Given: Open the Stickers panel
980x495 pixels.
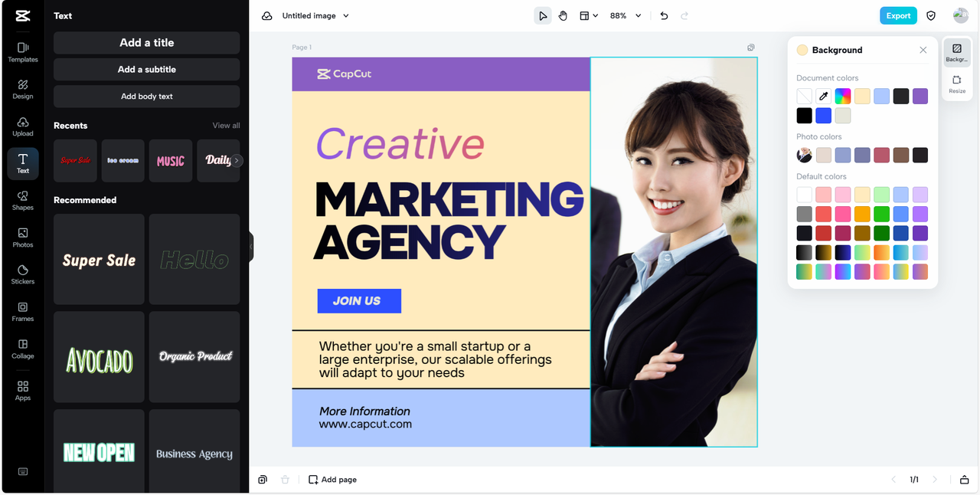Looking at the screenshot, I should tap(23, 274).
